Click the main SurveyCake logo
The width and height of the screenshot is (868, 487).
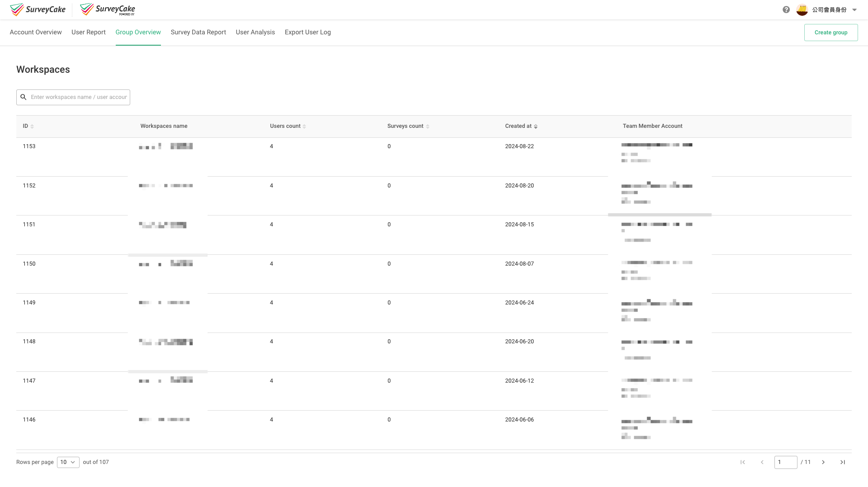click(x=38, y=9)
